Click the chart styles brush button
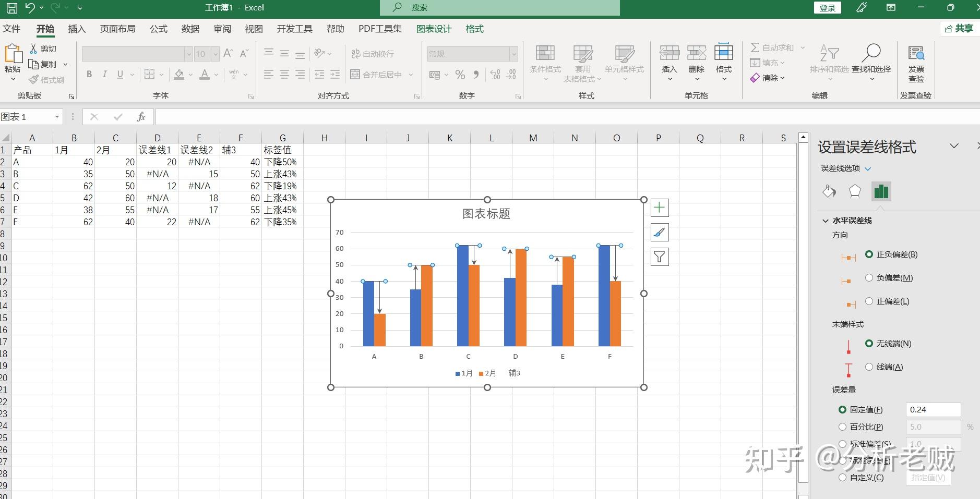 [x=660, y=232]
